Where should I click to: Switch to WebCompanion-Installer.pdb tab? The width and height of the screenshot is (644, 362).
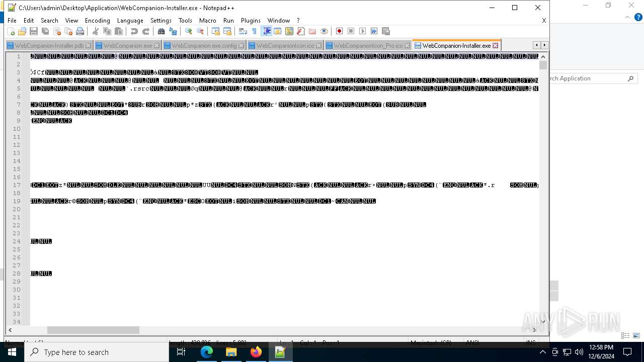click(x=49, y=46)
